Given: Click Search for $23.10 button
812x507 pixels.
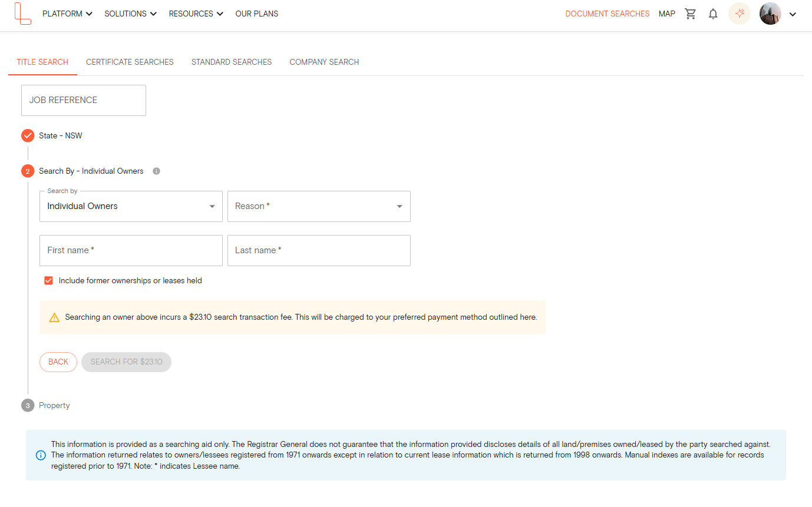Looking at the screenshot, I should click(126, 362).
